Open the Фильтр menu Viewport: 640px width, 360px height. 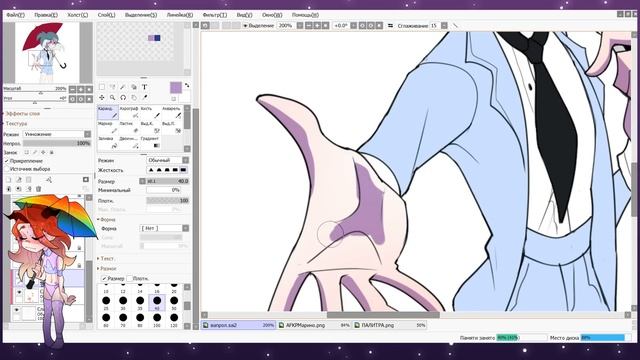[214, 15]
